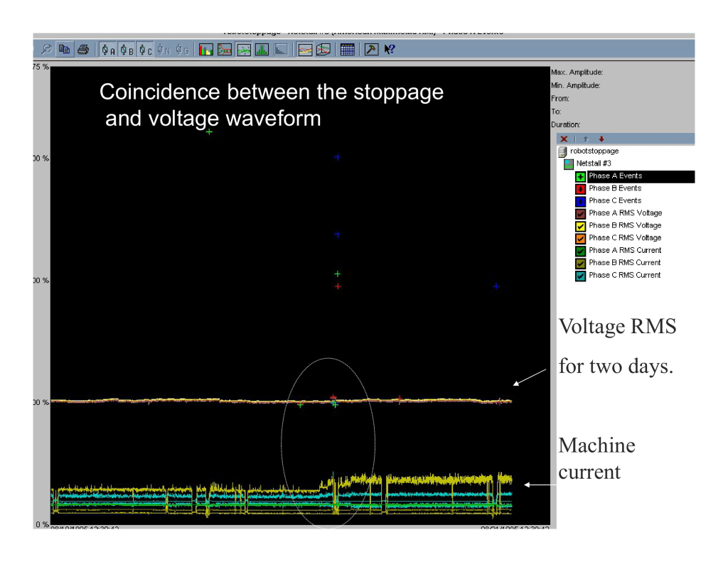Image resolution: width=728 pixels, height=562 pixels.
Task: Uncheck Phase B RMS Voltage trace
Action: (x=580, y=226)
